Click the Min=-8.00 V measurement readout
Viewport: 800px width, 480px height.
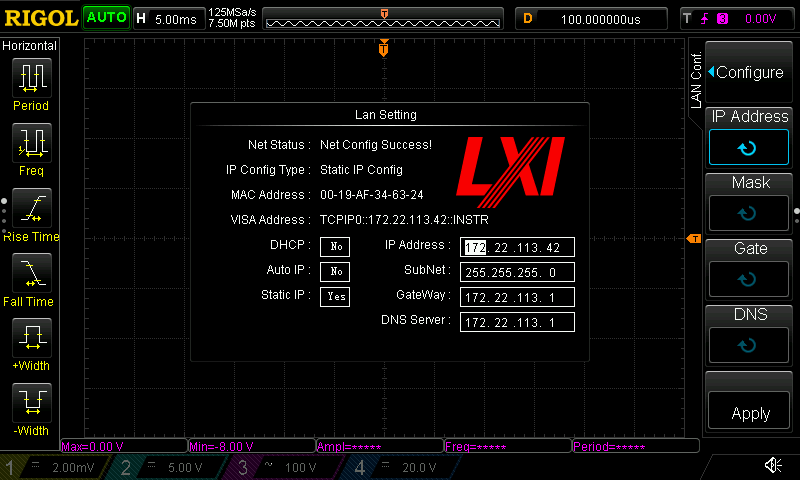(x=252, y=446)
